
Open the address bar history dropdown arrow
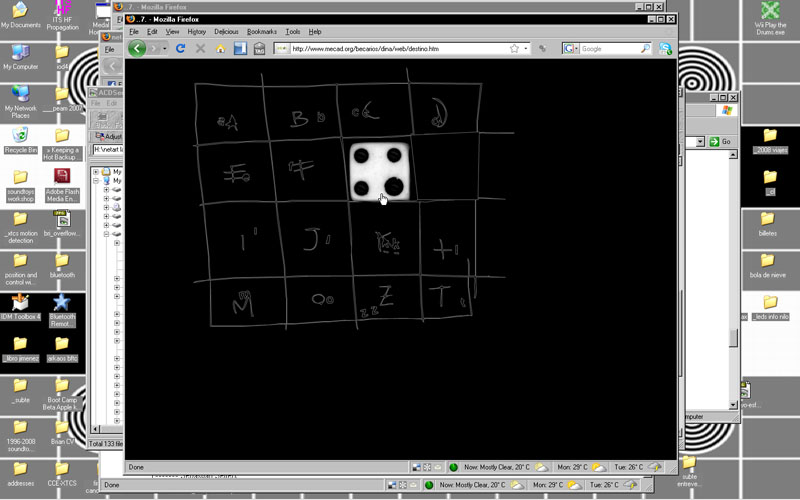click(527, 48)
